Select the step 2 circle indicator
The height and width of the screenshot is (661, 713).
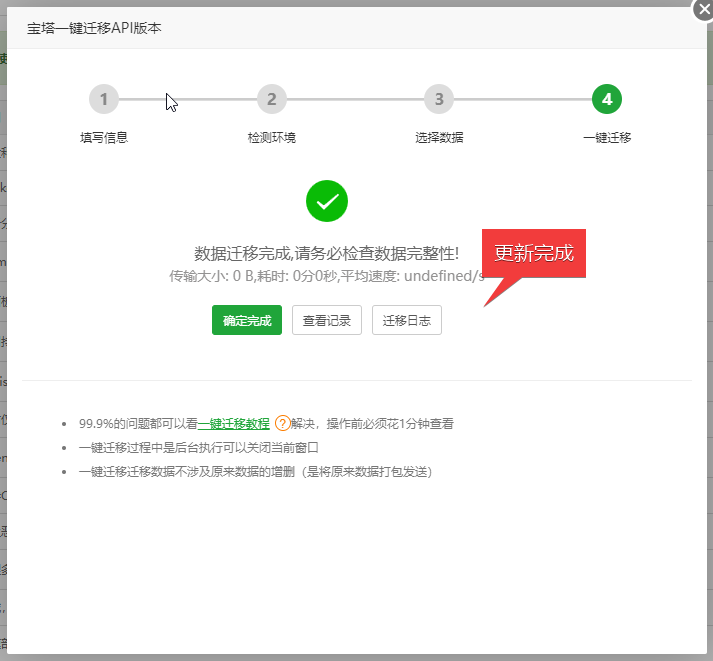point(271,99)
